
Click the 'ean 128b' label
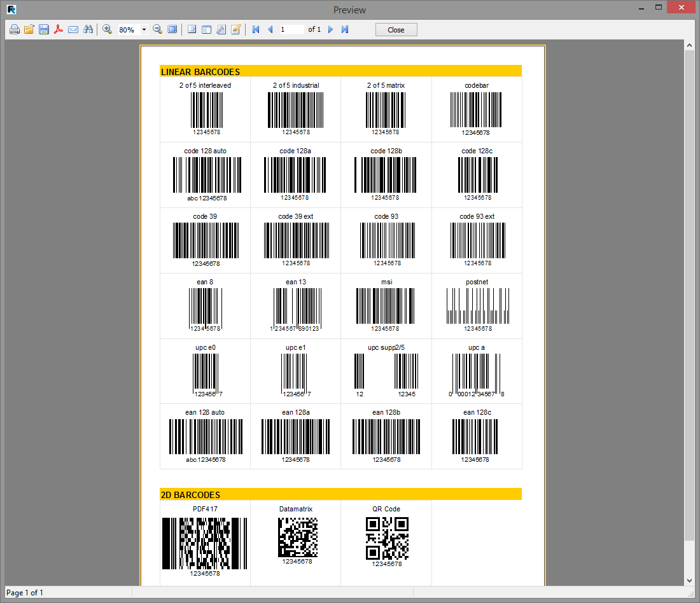click(x=386, y=412)
